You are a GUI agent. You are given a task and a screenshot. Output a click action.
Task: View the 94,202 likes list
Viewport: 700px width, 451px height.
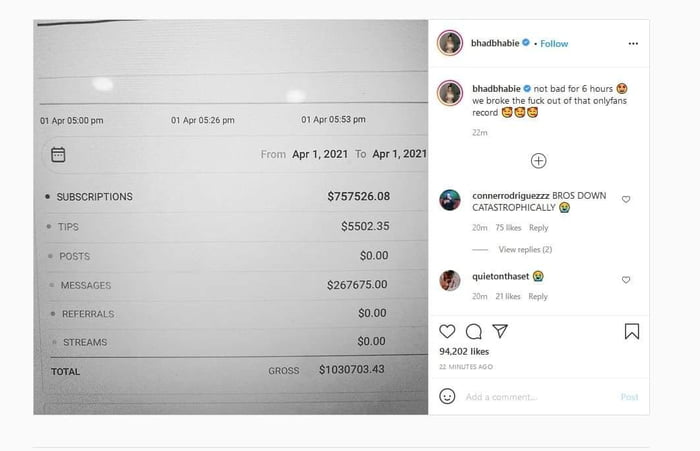(464, 352)
